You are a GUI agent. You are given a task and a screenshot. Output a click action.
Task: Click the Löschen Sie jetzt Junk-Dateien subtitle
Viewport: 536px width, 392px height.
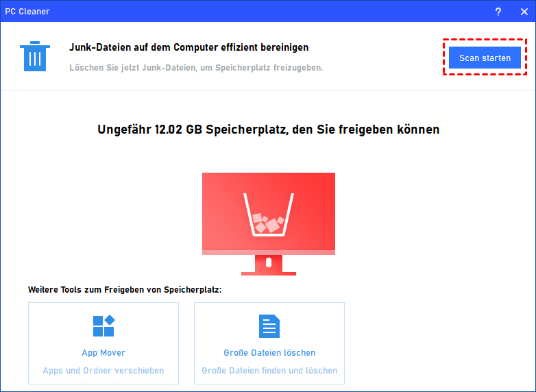[x=196, y=68]
